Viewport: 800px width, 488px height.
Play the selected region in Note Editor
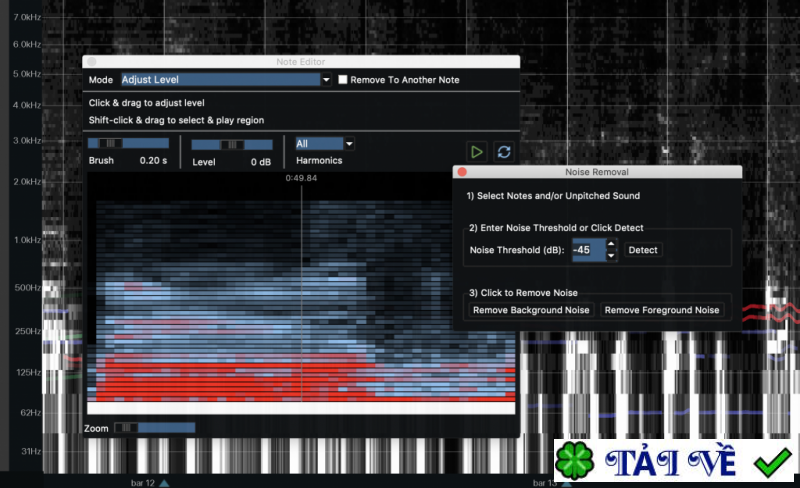click(x=477, y=152)
